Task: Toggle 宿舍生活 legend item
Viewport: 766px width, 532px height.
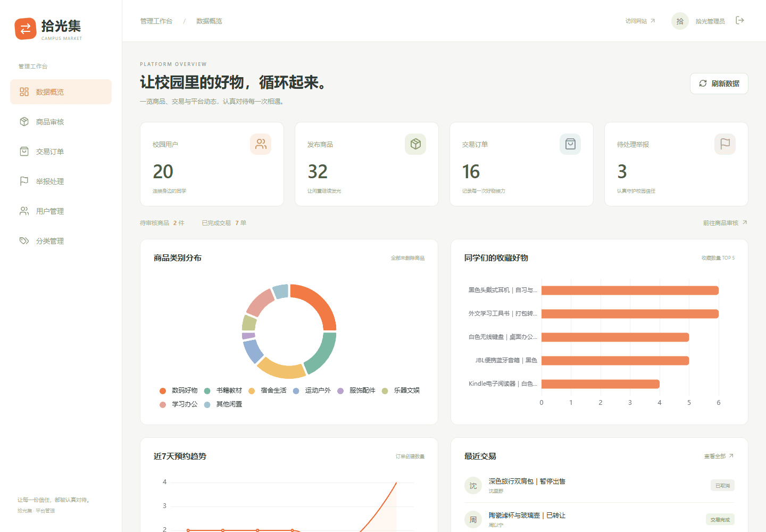Action: [x=268, y=390]
